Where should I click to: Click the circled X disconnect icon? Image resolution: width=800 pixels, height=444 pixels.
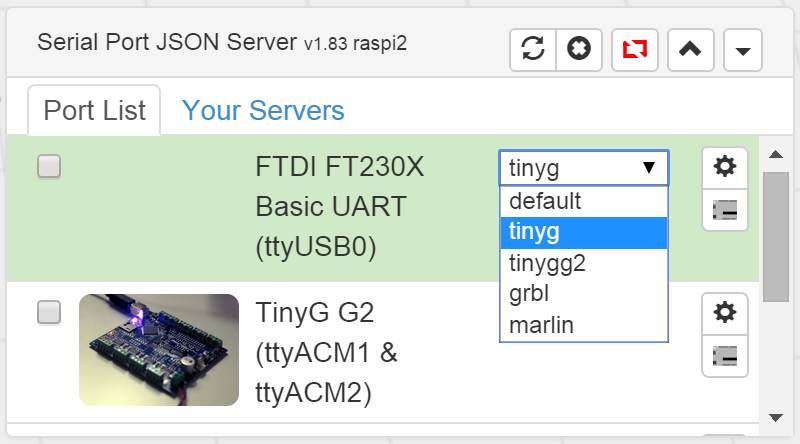pyautogui.click(x=577, y=50)
